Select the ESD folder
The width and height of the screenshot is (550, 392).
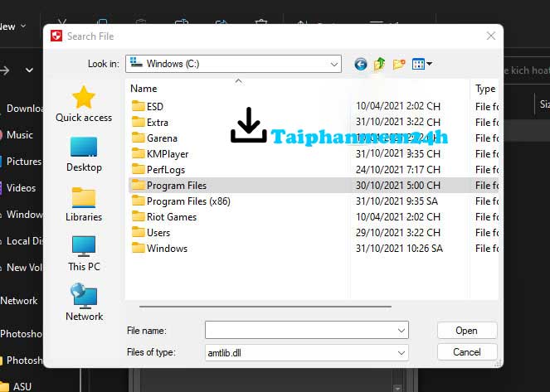[x=148, y=106]
